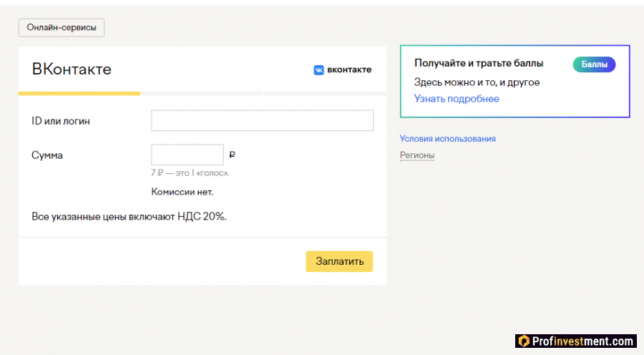Click the text 7 ₽ — это 1 «голос»
The width and height of the screenshot is (644, 355).
(190, 173)
